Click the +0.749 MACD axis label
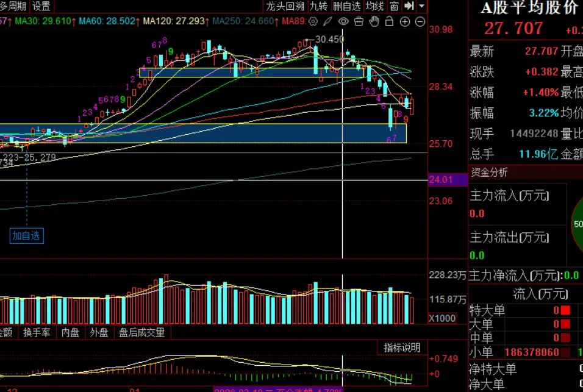The height and width of the screenshot is (392, 583). click(443, 359)
